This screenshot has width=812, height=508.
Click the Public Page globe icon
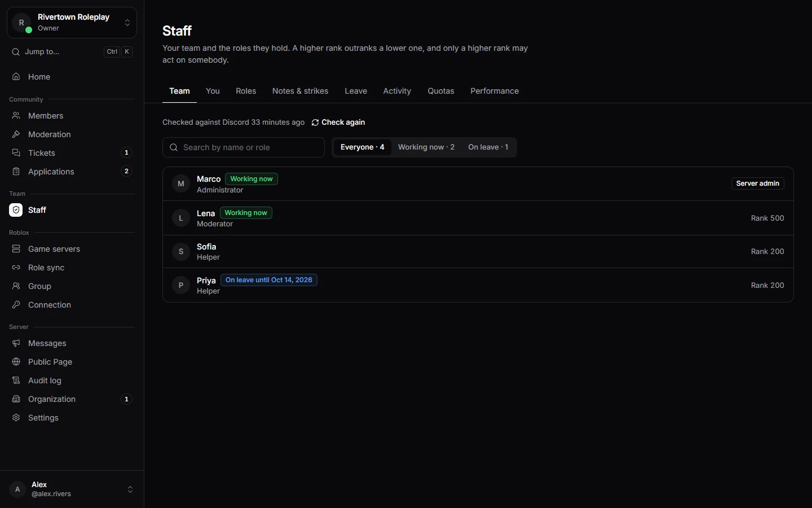pyautogui.click(x=16, y=362)
